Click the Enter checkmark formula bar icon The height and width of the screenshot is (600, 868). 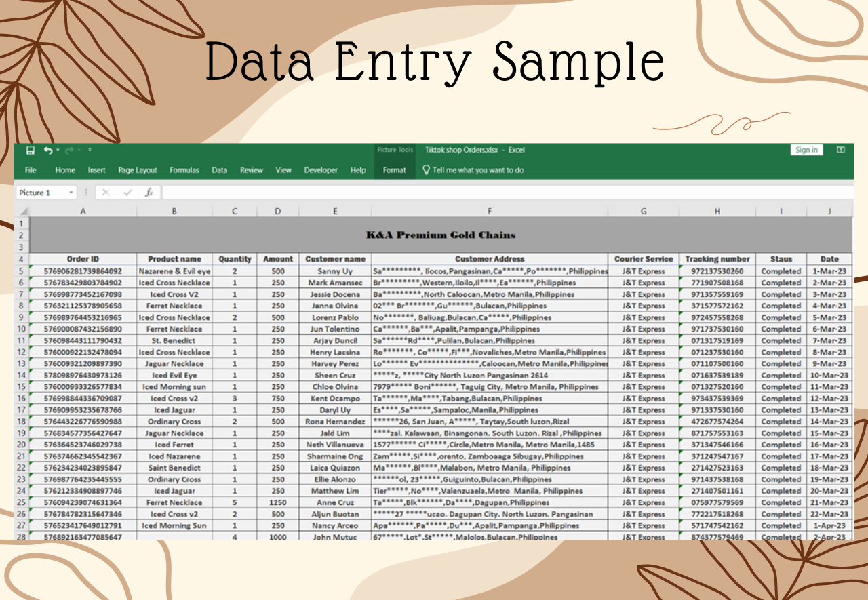pos(127,193)
